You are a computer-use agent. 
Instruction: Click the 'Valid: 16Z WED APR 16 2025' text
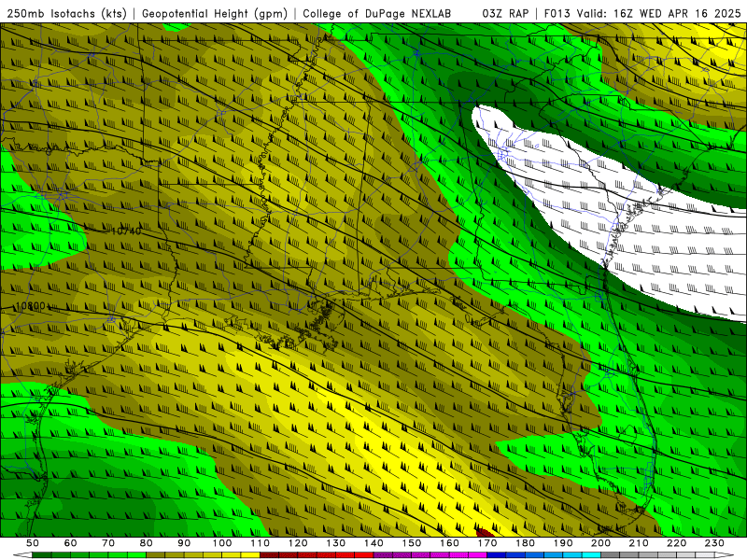point(659,13)
